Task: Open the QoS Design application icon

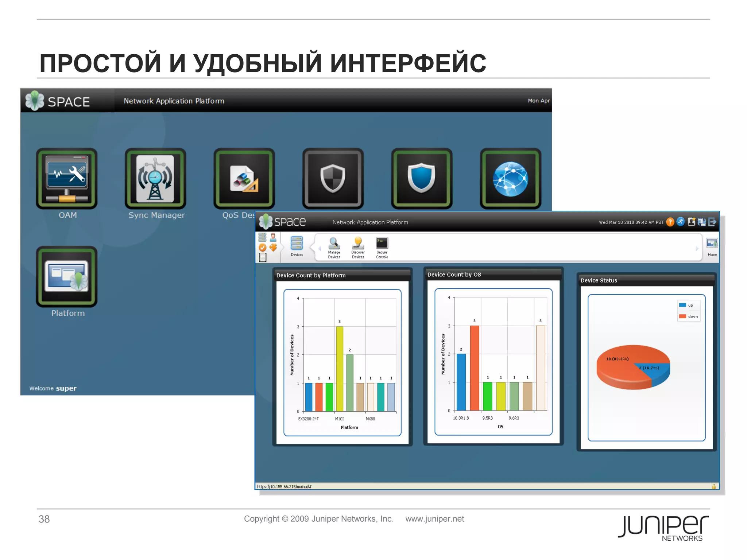Action: (244, 178)
